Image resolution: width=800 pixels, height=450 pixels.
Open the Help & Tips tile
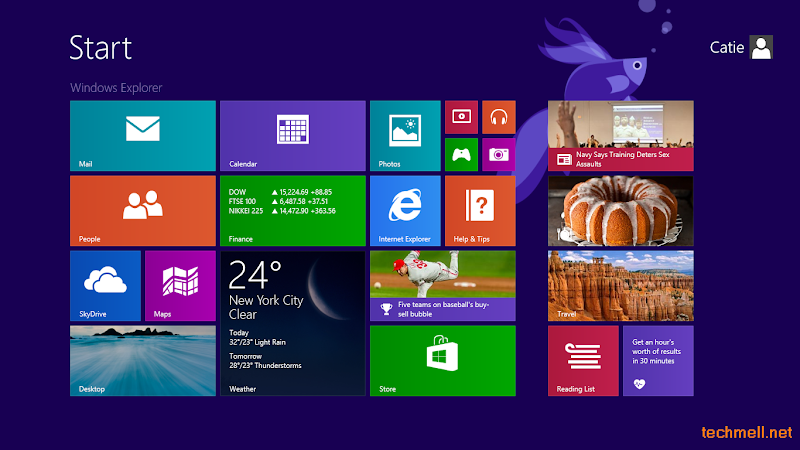[480, 211]
